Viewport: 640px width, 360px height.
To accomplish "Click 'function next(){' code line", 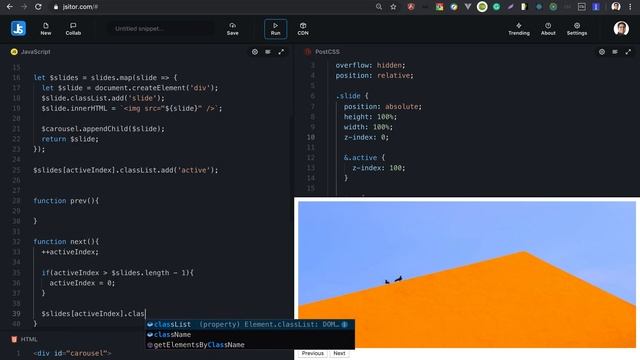I will click(66, 242).
